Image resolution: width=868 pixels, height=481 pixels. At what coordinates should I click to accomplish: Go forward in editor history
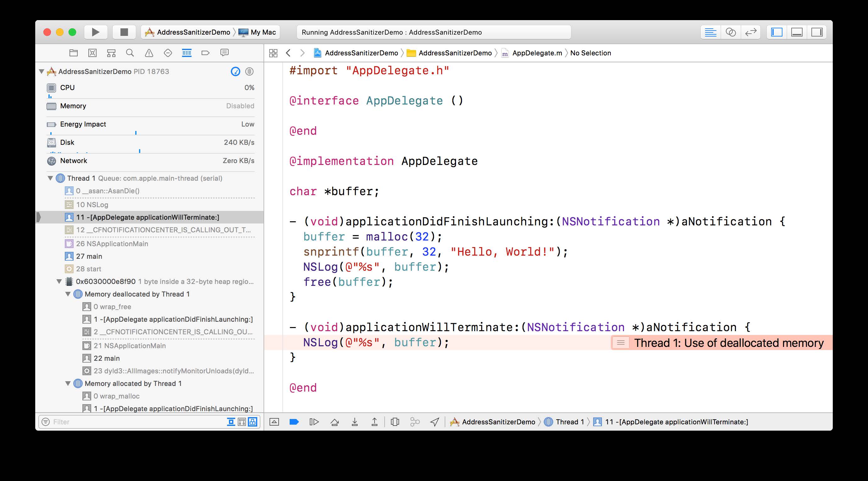tap(302, 53)
